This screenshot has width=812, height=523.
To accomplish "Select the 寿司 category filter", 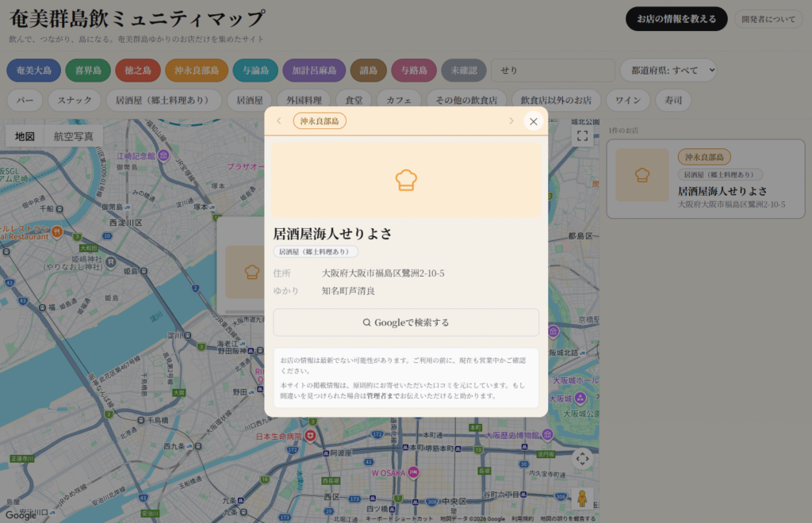I will [673, 101].
